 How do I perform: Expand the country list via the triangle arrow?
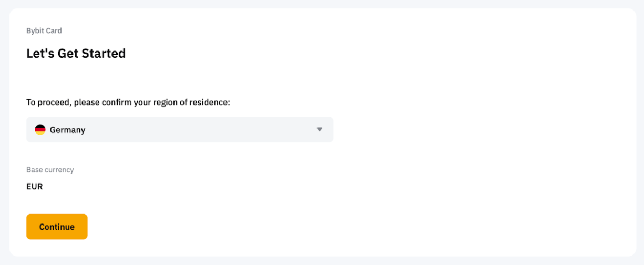(319, 130)
